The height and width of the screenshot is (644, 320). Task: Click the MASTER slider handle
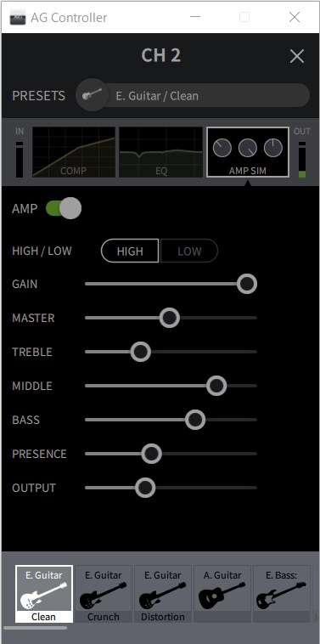[x=170, y=318]
